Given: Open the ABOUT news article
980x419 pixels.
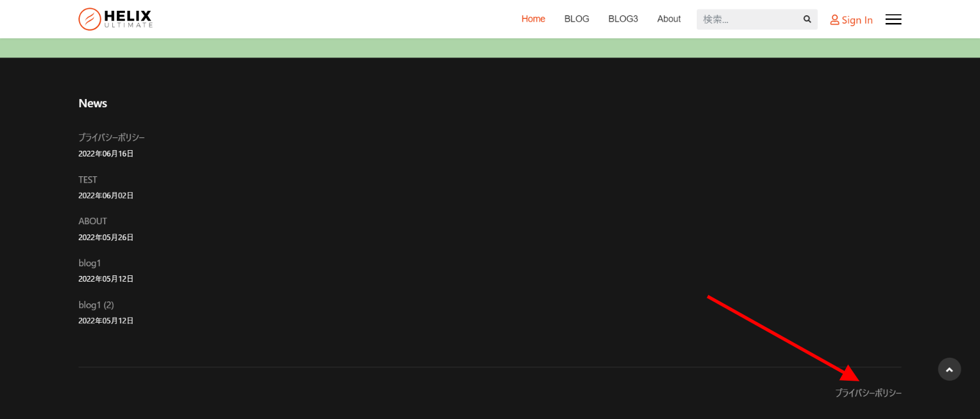Looking at the screenshot, I should pyautogui.click(x=93, y=221).
